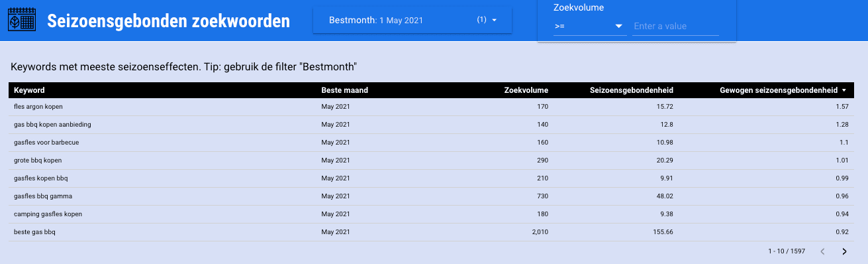Sort table by Keyword header
The image size is (868, 264).
(x=29, y=90)
